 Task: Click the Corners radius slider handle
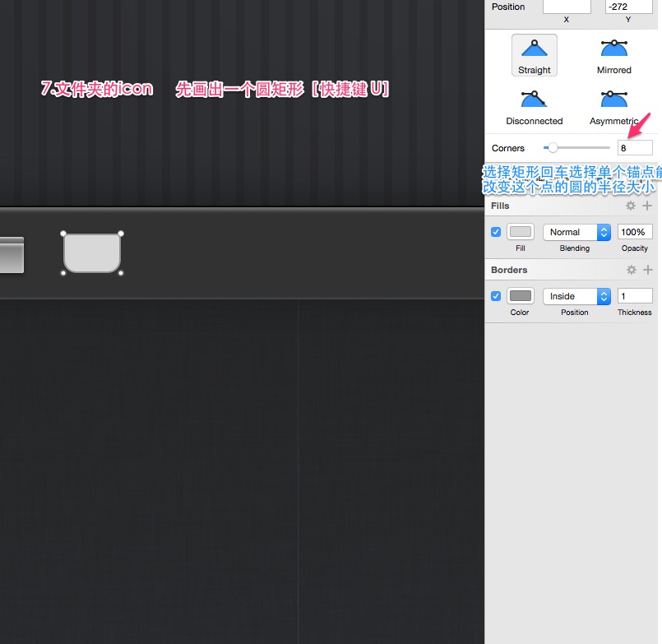pyautogui.click(x=553, y=148)
